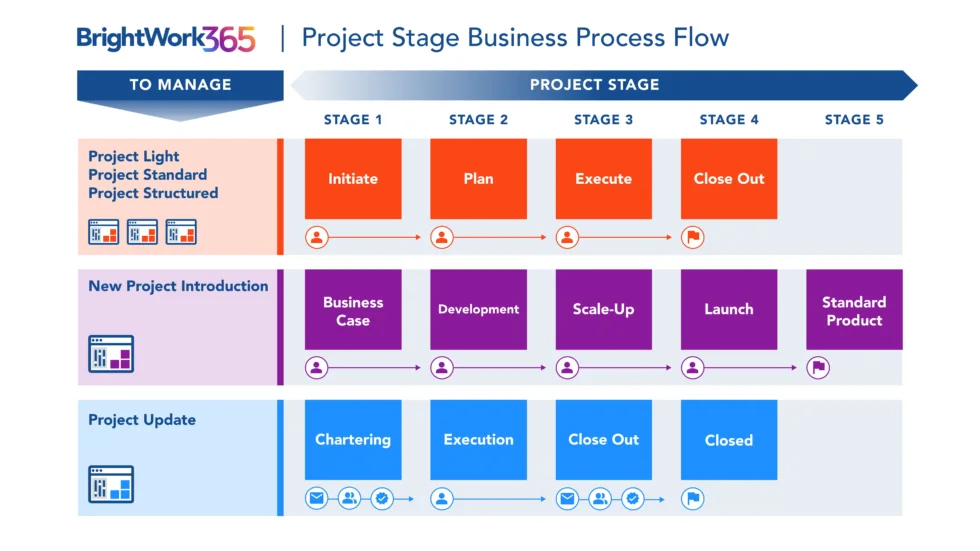Select the purple flag under Standard Product
This screenshot has width=980, height=551.
click(818, 368)
